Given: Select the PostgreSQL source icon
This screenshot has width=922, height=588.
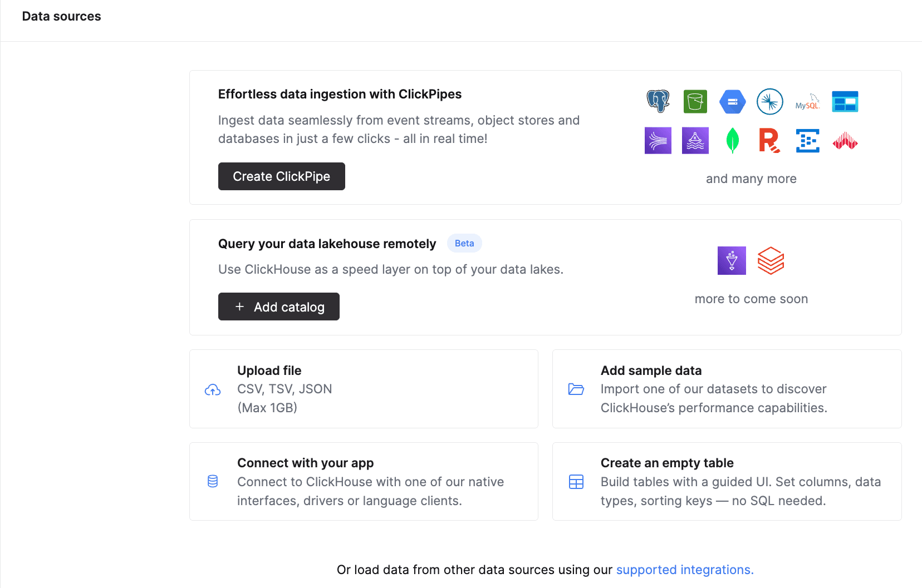Looking at the screenshot, I should tap(658, 101).
